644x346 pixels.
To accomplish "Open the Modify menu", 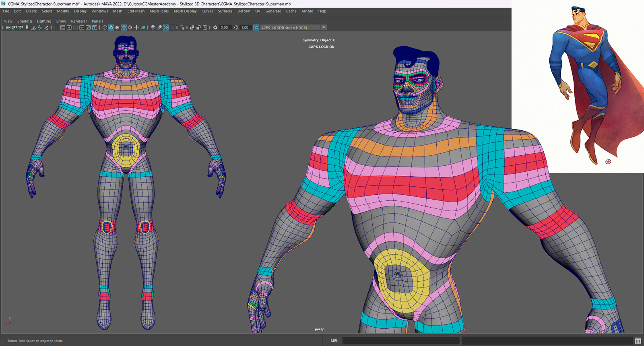I will pyautogui.click(x=63, y=11).
